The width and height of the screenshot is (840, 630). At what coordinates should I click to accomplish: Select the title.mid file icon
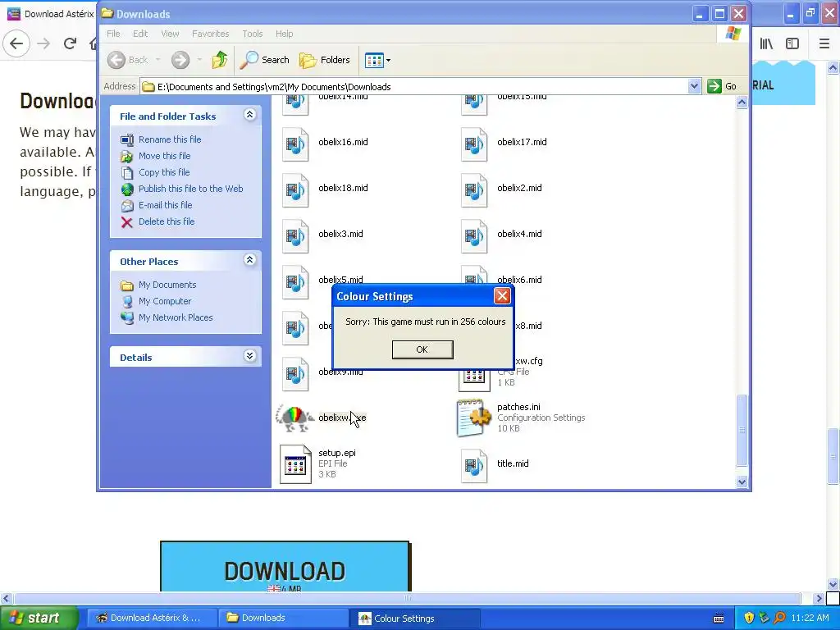pyautogui.click(x=474, y=466)
